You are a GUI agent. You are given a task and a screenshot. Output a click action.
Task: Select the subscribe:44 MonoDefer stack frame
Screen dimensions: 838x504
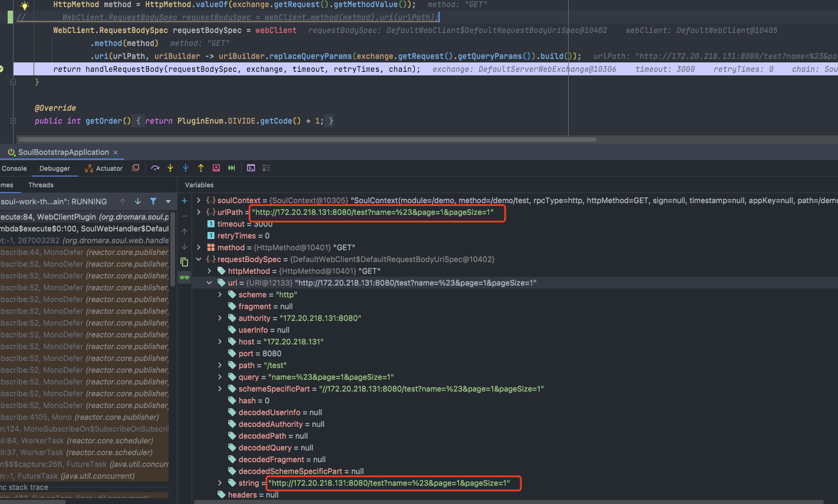tap(84, 252)
